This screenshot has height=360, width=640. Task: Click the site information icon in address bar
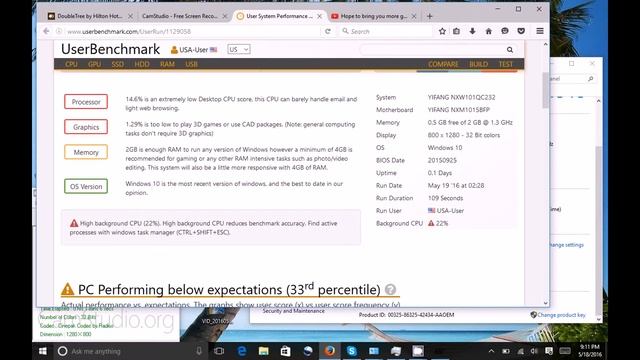[59, 31]
